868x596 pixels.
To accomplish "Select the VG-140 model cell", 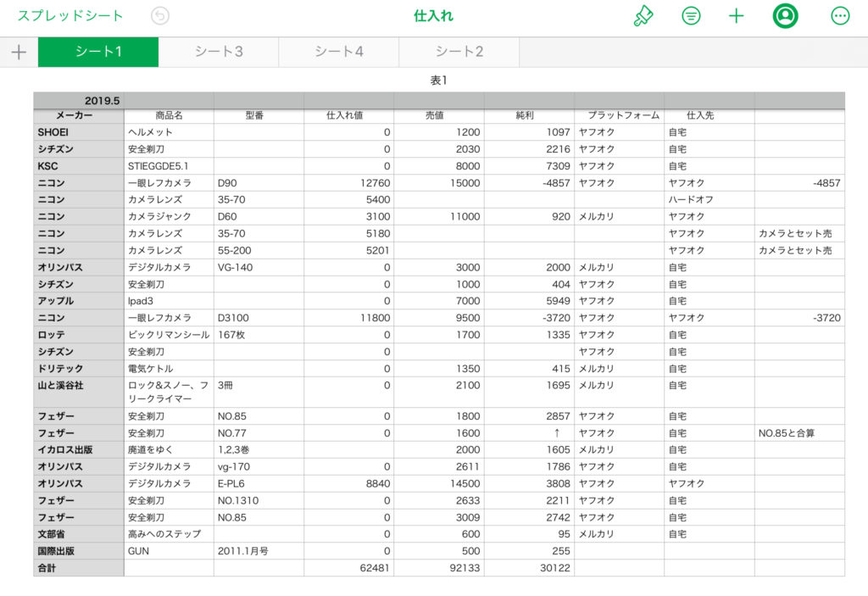I will click(x=259, y=267).
